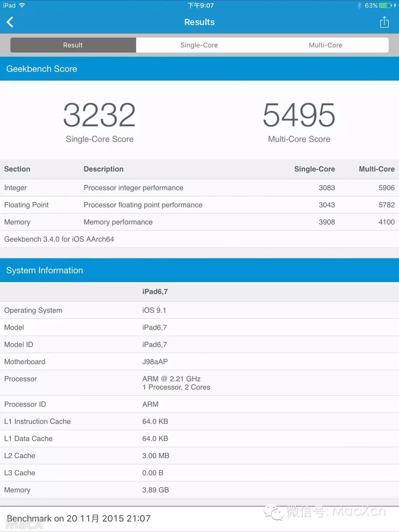
Task: Tap the Multi-Core Score label
Action: (x=299, y=139)
